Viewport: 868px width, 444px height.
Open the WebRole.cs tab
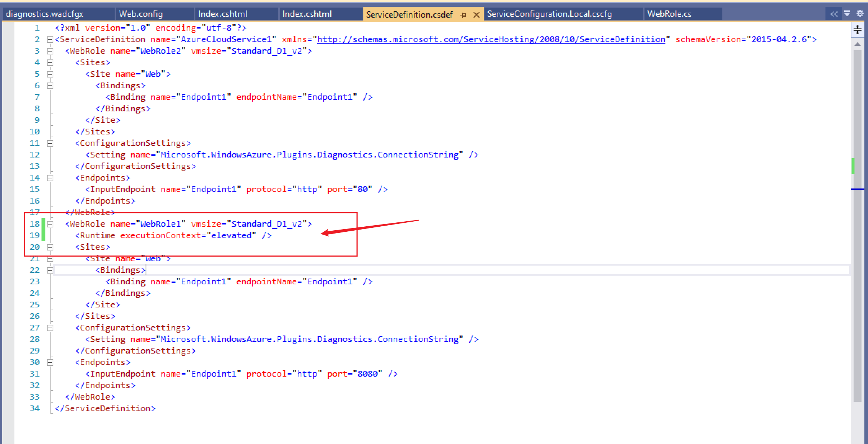(669, 14)
